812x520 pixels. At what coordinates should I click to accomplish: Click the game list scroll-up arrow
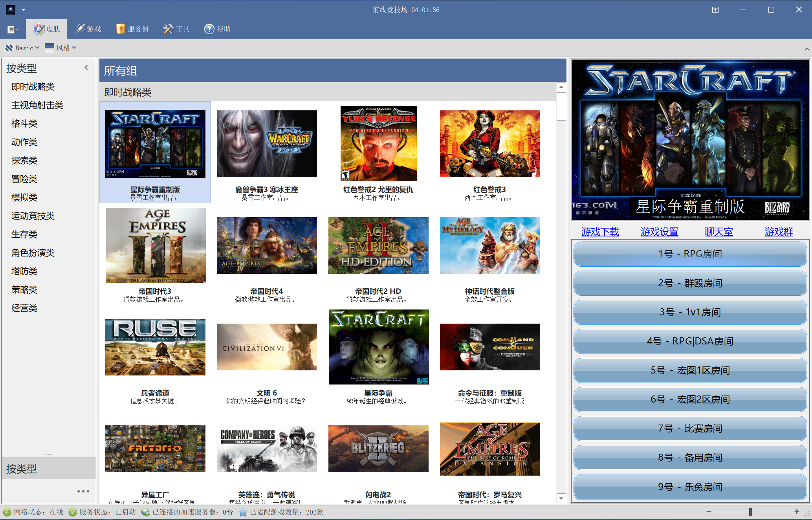click(x=561, y=87)
